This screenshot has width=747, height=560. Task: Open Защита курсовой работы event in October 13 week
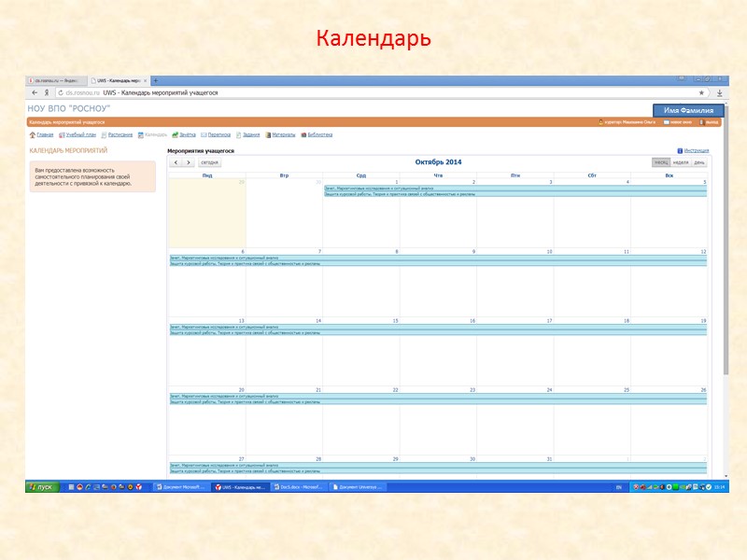pos(438,333)
